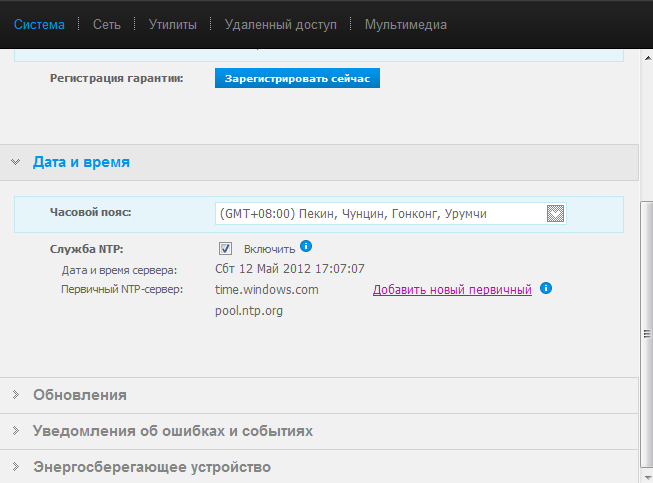Open the Система tab

coord(39,25)
